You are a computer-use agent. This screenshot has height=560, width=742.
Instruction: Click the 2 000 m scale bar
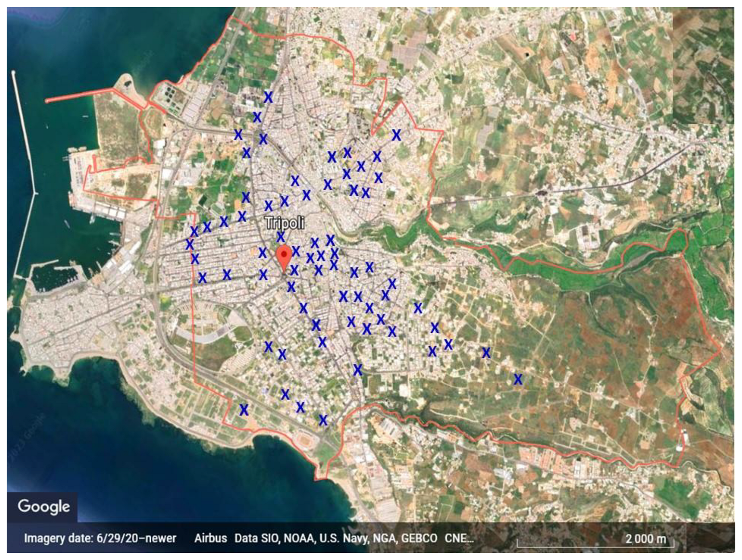coord(595,540)
